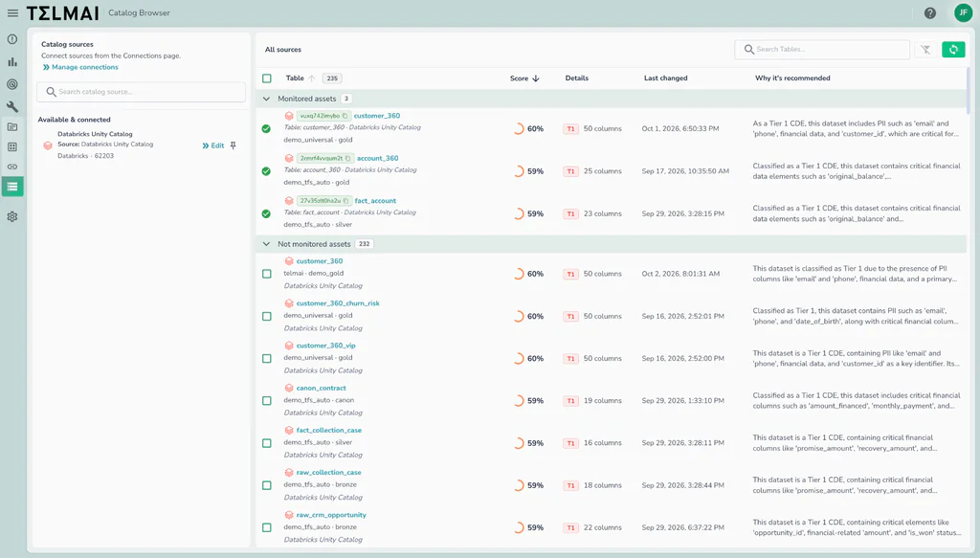Viewport: 980px width, 558px height.
Task: Select the highlighted Catalog Browser list icon
Action: 12,187
